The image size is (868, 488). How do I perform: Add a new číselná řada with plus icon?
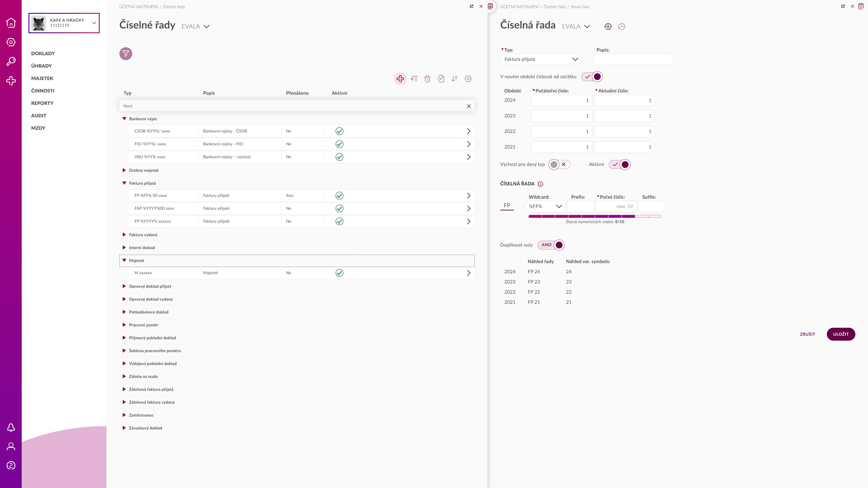[x=400, y=79]
